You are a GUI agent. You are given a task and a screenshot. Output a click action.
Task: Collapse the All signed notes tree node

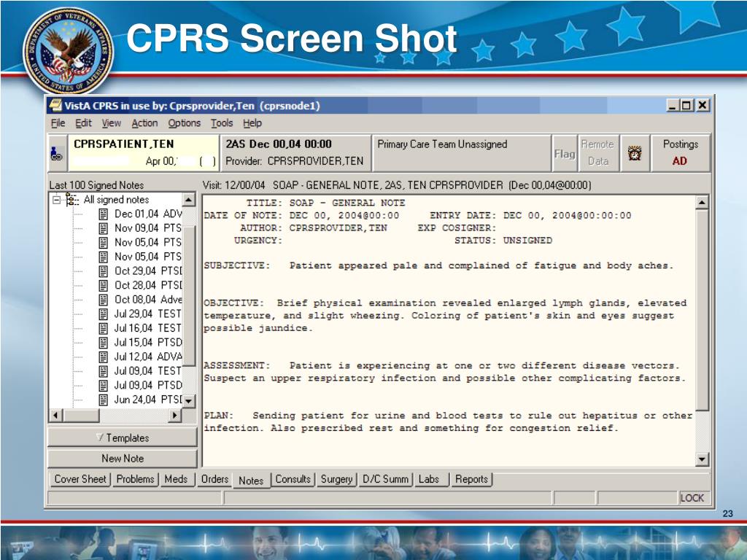[57, 200]
